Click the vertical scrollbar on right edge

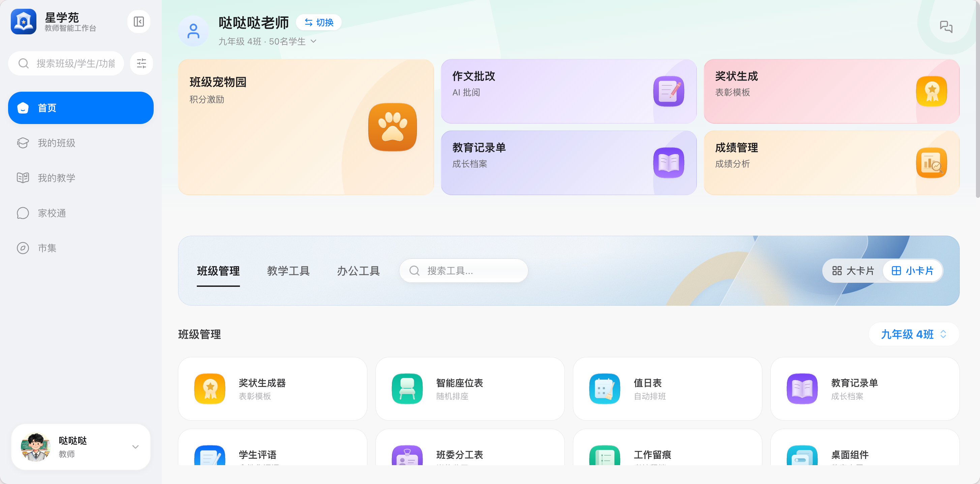[977, 99]
